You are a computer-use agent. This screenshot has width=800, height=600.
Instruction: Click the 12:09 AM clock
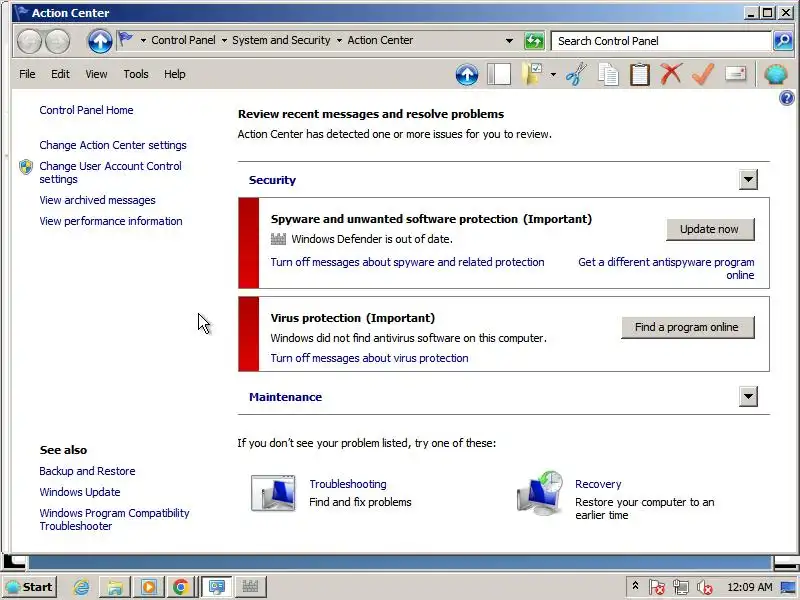749,587
